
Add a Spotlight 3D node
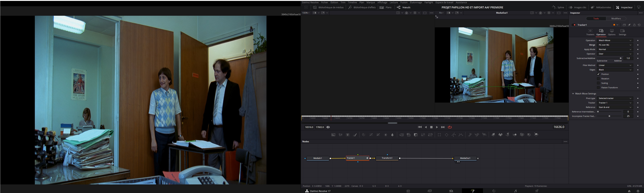pos(529,135)
